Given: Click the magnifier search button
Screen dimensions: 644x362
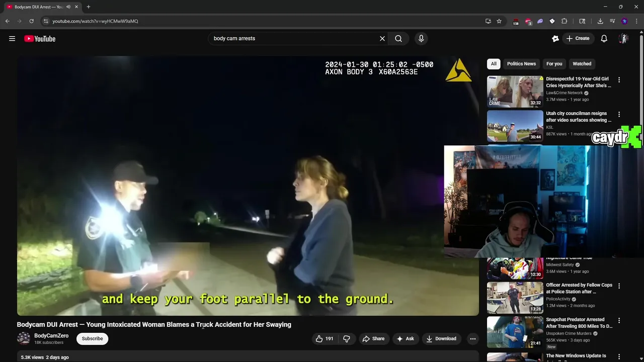Looking at the screenshot, I should [x=398, y=38].
